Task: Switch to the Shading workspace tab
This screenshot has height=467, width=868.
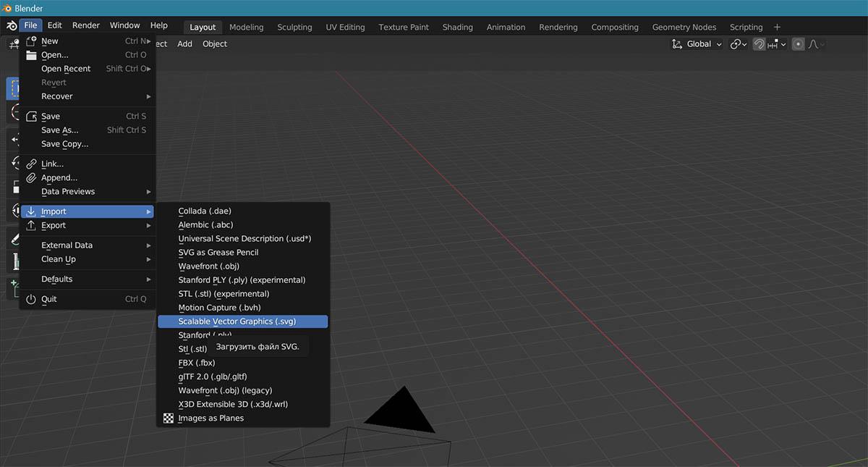Action: coord(458,27)
